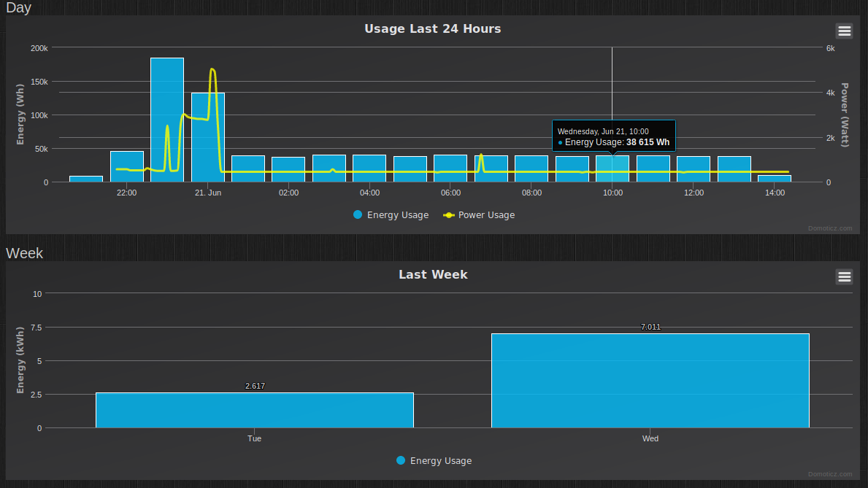Click the second tallest bar at 21. Jun
Image resolution: width=868 pixels, height=488 pixels.
208,137
